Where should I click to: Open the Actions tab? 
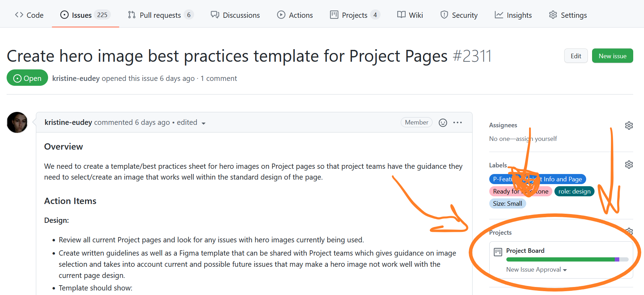295,15
